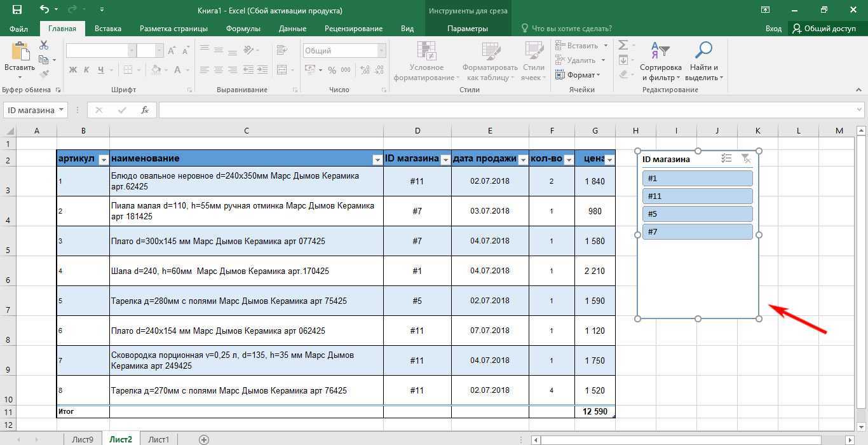Click the Cut scissors icon

click(x=44, y=45)
